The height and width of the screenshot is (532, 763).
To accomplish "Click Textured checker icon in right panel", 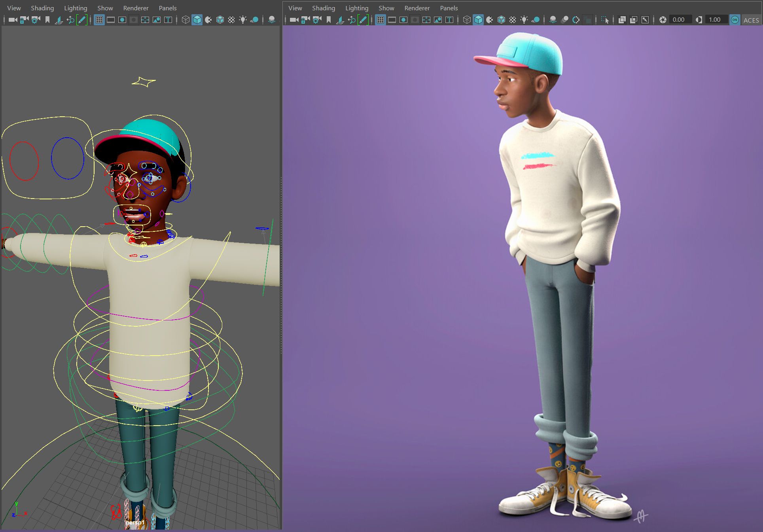I will pos(513,20).
